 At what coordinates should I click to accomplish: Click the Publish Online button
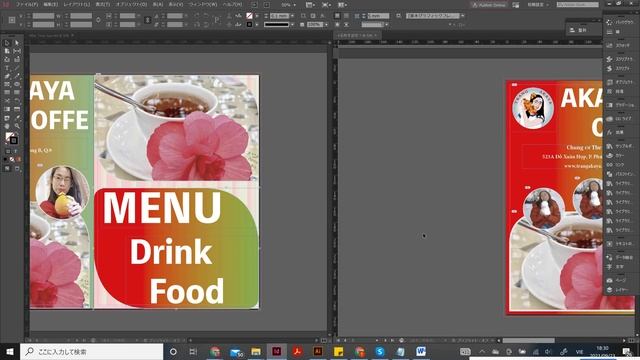coord(489,5)
